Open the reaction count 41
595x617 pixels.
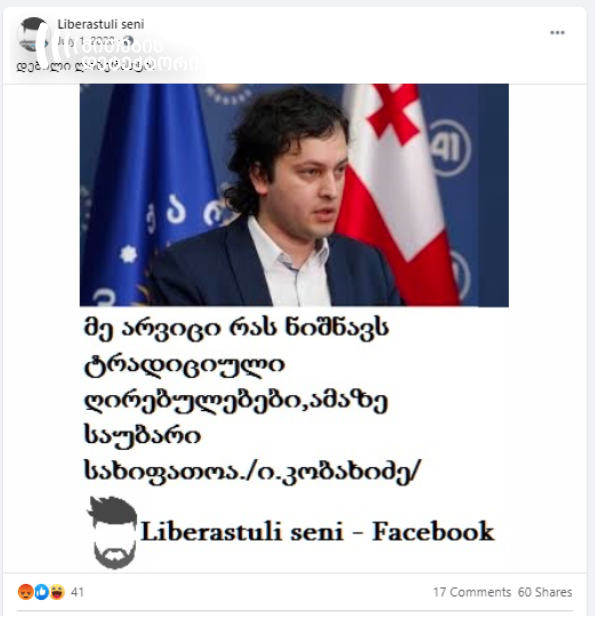(x=77, y=592)
